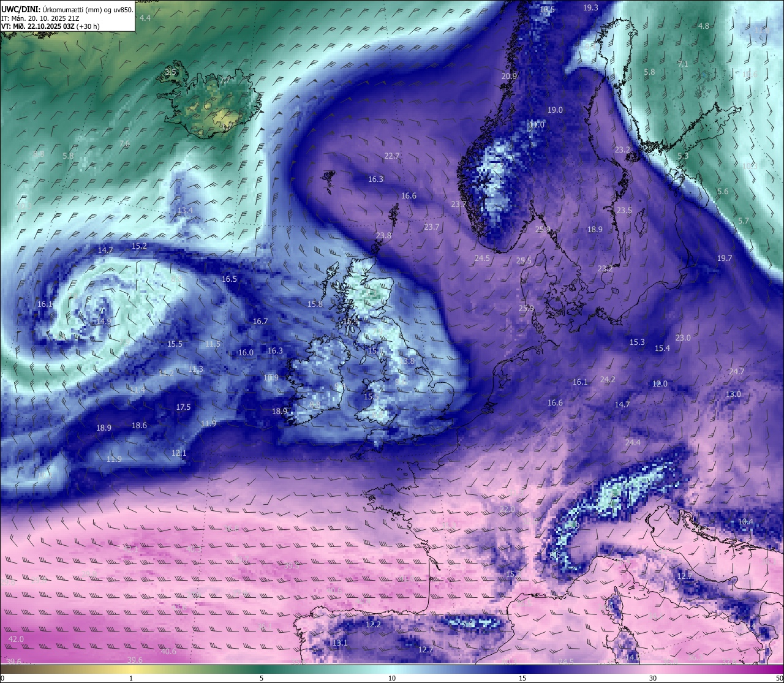Click the '12.1' value on the map
The width and height of the screenshot is (784, 683).
(x=179, y=453)
